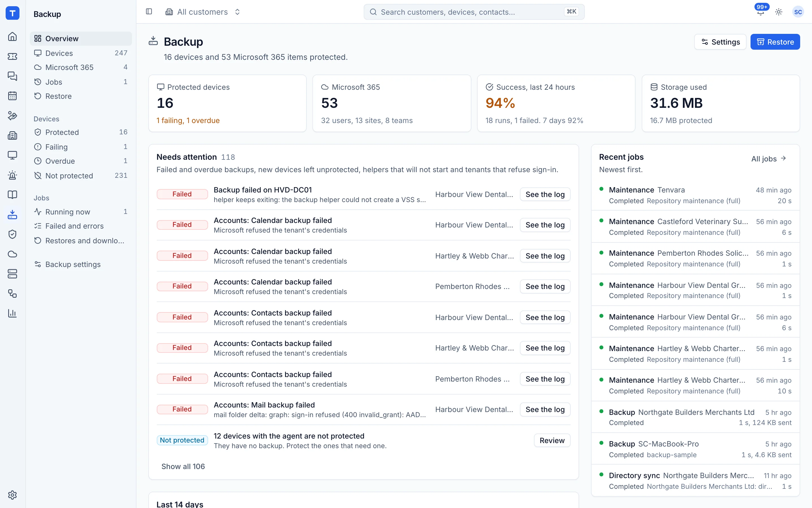
Task: Open the Success, last 24 hours card
Action: [x=556, y=104]
